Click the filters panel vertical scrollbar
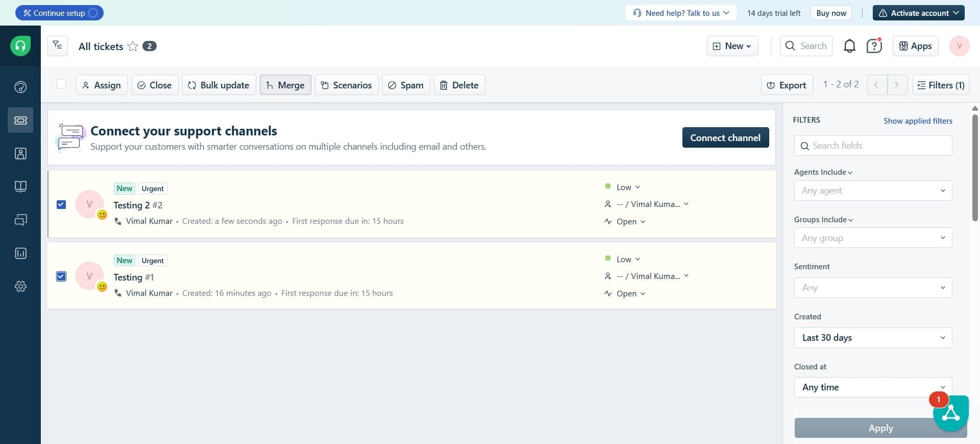The width and height of the screenshot is (980, 444). (975, 169)
